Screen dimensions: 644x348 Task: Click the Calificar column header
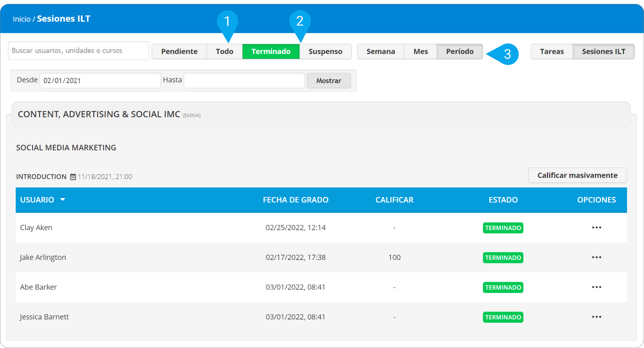point(394,200)
